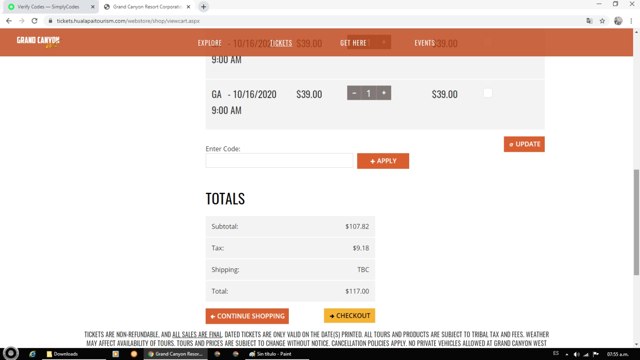Viewport: 640px width, 360px height.
Task: Proceed to Checkout
Action: click(349, 316)
